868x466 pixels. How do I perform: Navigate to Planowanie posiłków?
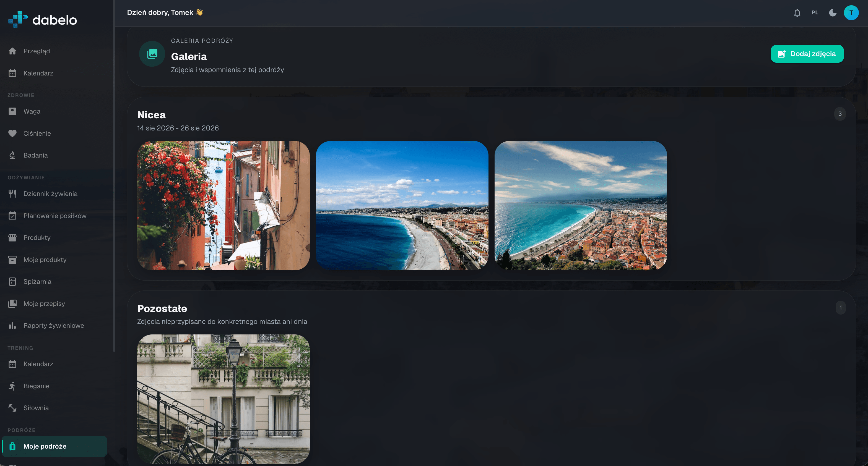54,216
